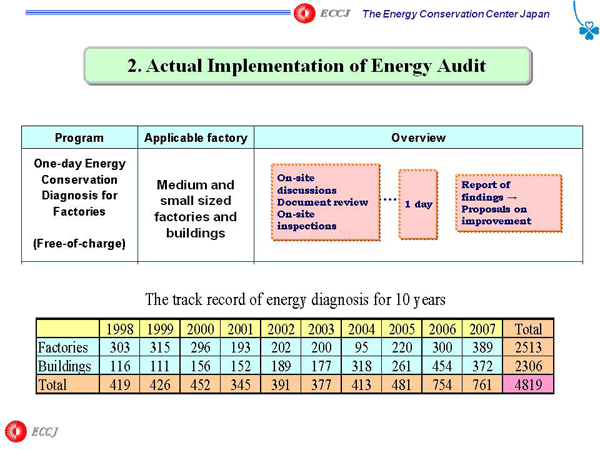
Task: Click the '2000' year header cell
Action: pos(201,329)
